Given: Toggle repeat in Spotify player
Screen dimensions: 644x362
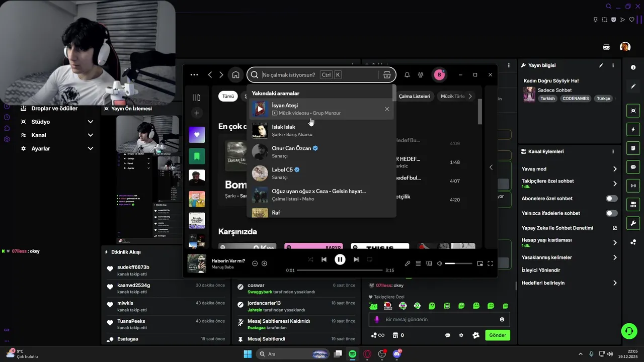Looking at the screenshot, I should (369, 259).
